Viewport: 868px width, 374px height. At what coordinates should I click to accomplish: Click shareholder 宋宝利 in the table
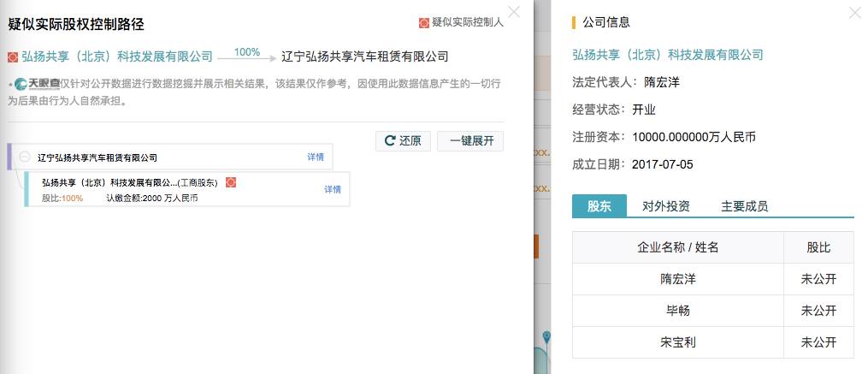[x=677, y=341]
